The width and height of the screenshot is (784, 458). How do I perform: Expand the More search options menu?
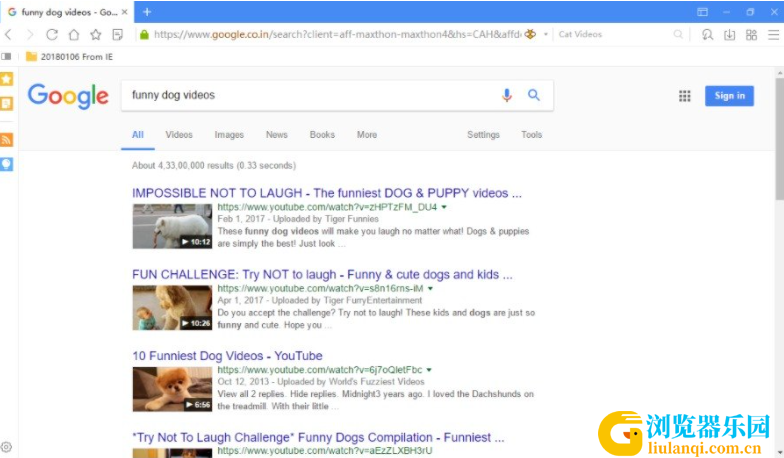(367, 135)
